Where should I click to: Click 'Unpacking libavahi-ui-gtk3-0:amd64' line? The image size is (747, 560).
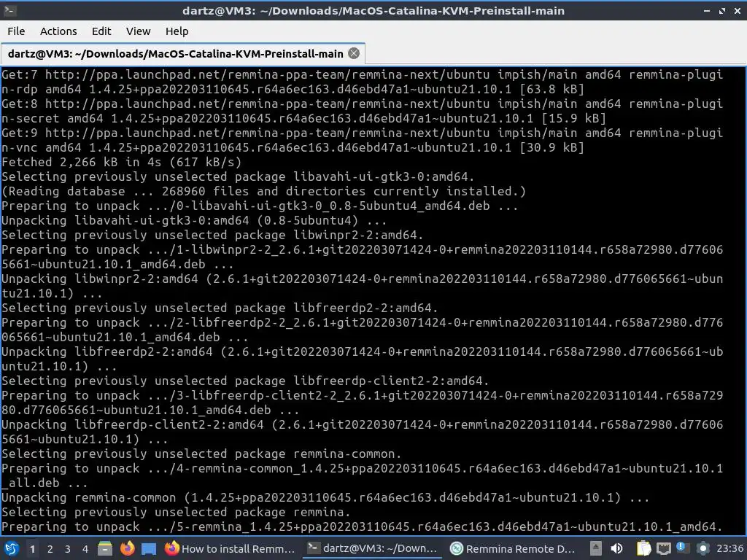[x=194, y=220]
